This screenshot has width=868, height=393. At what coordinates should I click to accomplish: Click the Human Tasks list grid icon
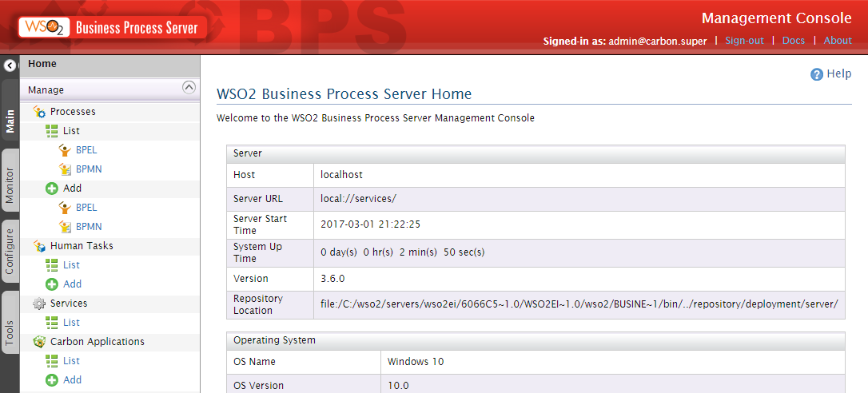(51, 265)
